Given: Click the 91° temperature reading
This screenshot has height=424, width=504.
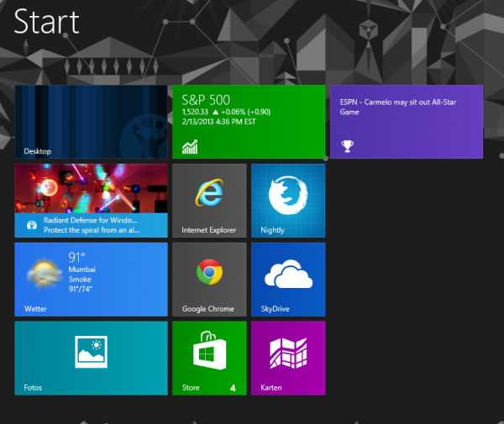Looking at the screenshot, I should coord(76,257).
